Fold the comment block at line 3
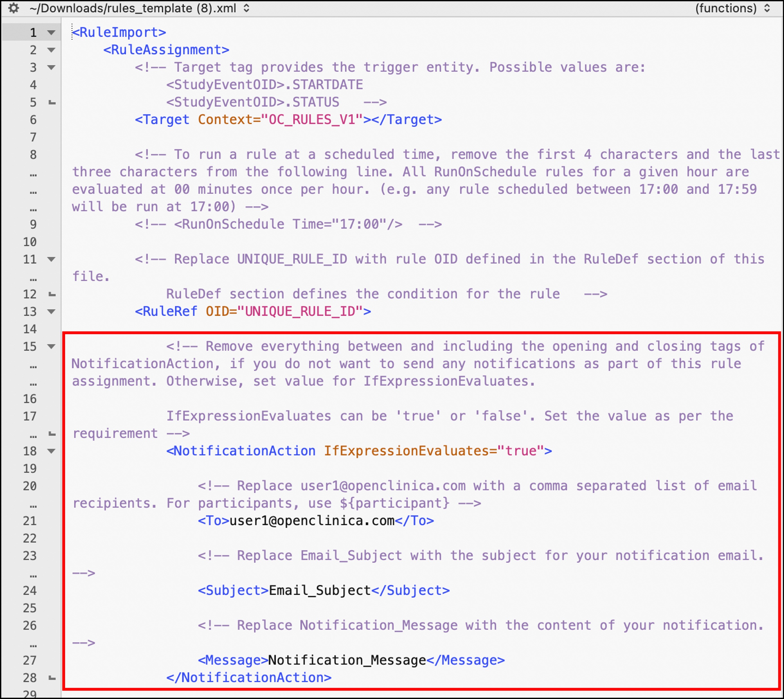Screen dimensions: 784x699 [x=51, y=68]
